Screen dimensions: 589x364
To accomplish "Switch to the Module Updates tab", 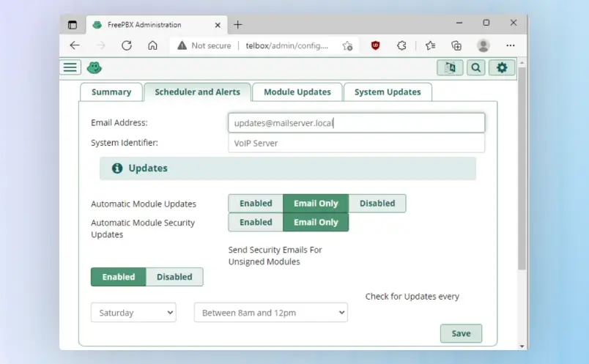I will [297, 92].
